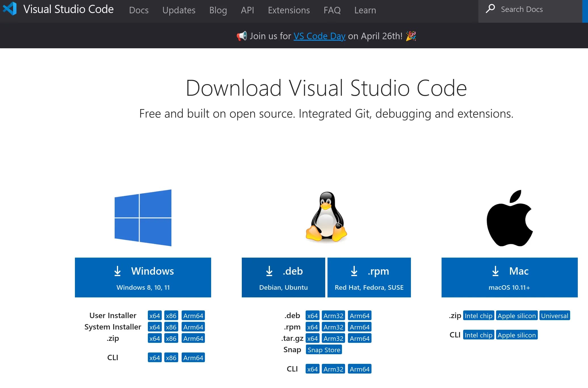Download Mac CLI for Apple silicon
The width and height of the screenshot is (588, 388).
(x=516, y=335)
